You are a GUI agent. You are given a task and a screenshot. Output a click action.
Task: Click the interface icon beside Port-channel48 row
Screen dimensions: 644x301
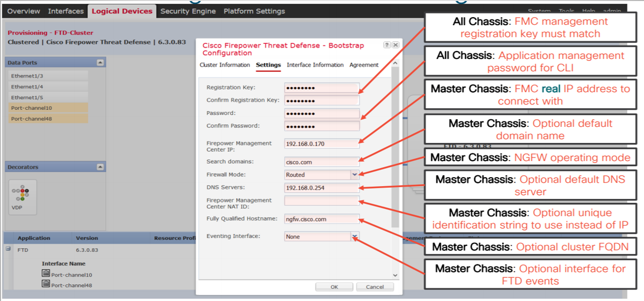(x=46, y=284)
